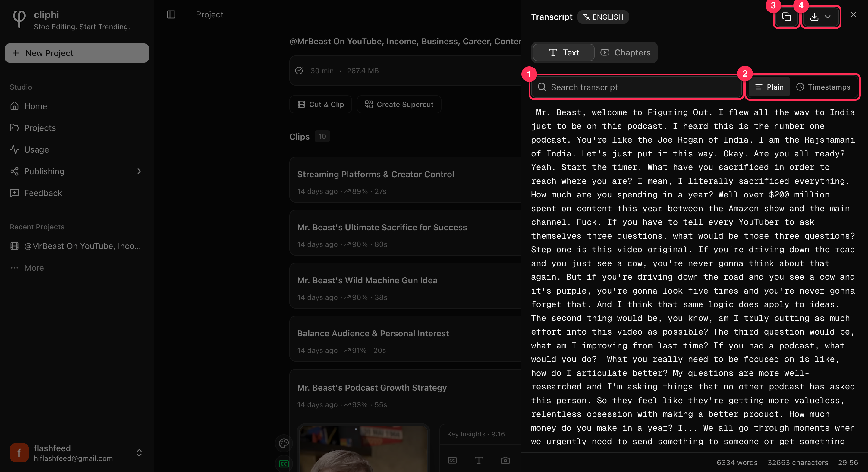Start a New Project

[77, 53]
